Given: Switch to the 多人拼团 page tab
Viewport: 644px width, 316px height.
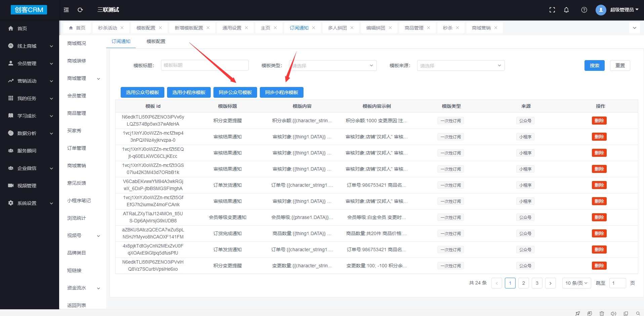Looking at the screenshot, I should click(x=337, y=28).
